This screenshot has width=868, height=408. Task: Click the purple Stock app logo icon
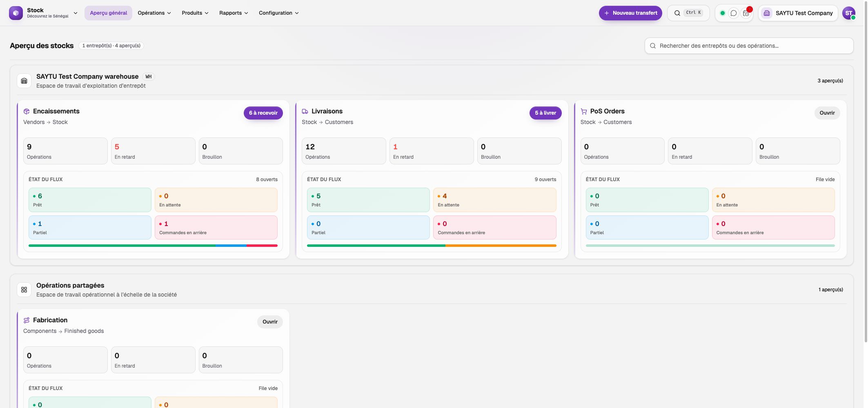(16, 13)
